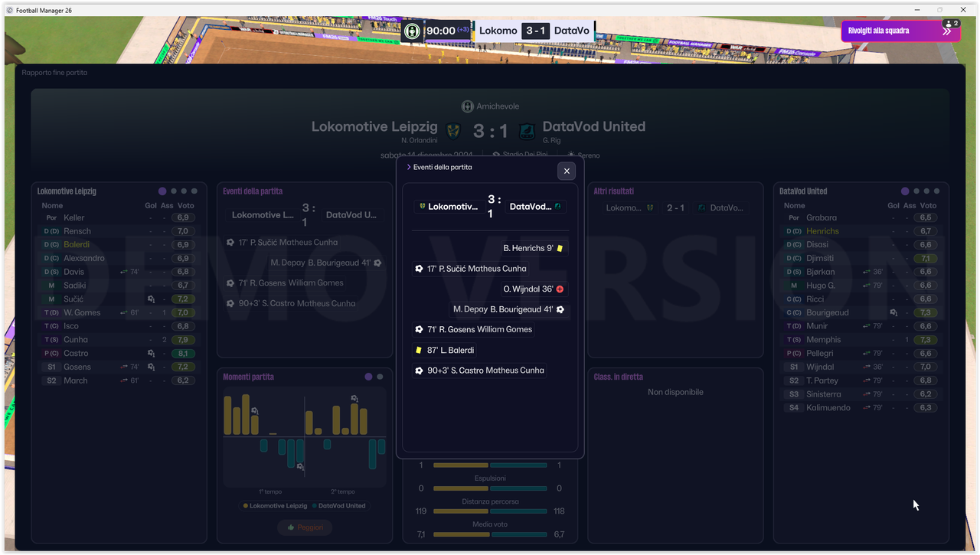The width and height of the screenshot is (980, 555).
Task: Open Memphis player row in DataVod lineup
Action: point(861,340)
